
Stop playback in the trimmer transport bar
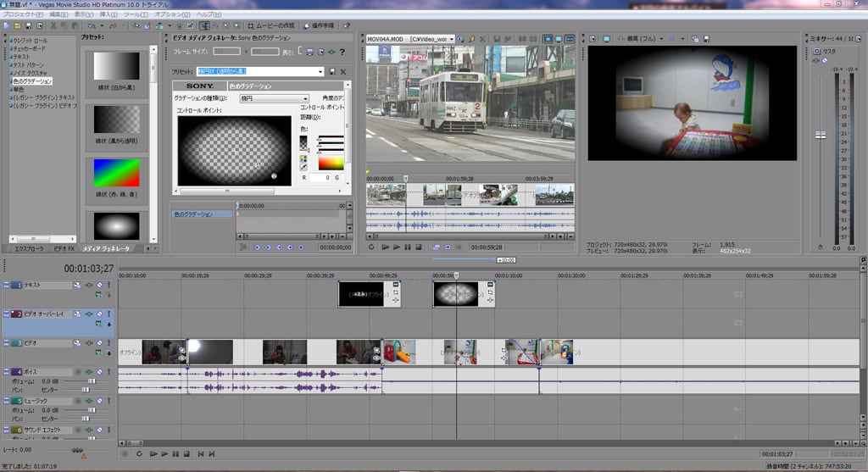coord(419,247)
